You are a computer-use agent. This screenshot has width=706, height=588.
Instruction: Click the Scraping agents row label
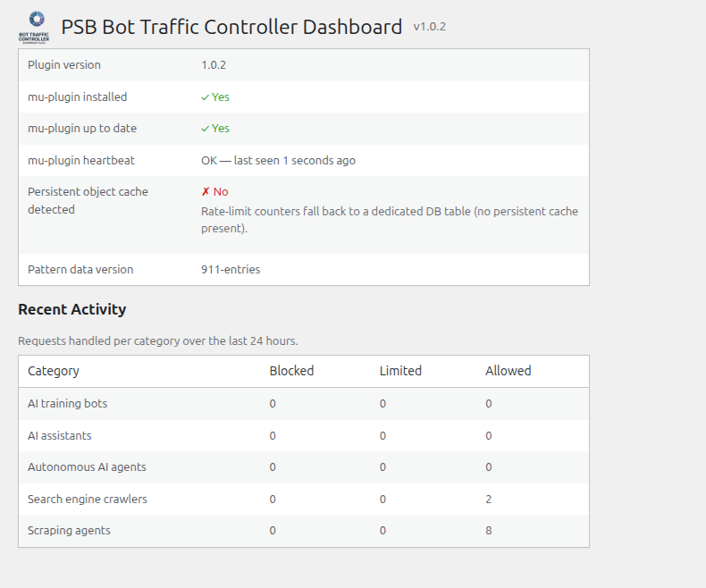[69, 531]
